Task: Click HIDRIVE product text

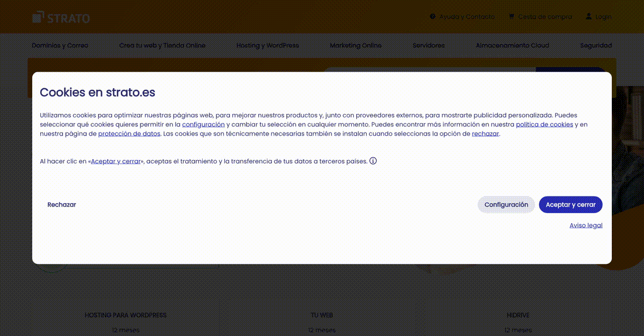Action: click(x=518, y=315)
